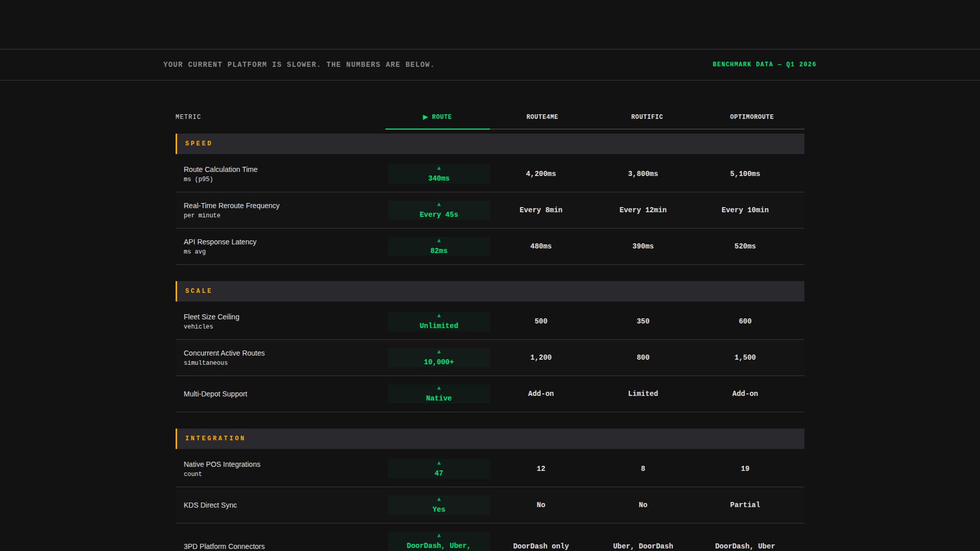Select the OPTIMOROUTE column header
Viewport: 980px width, 551px height.
point(752,117)
